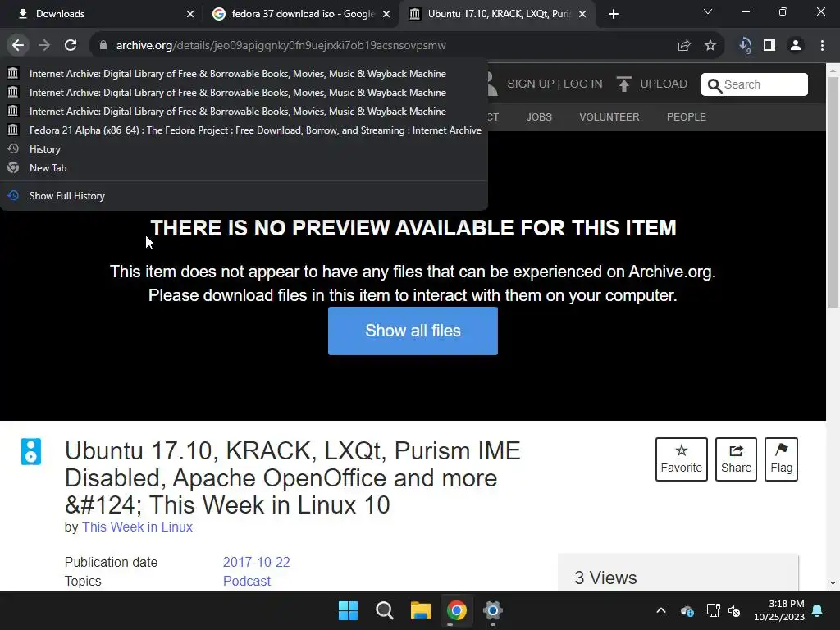This screenshot has width=840, height=630.
Task: Click the muted volume tray icon
Action: pos(734,610)
